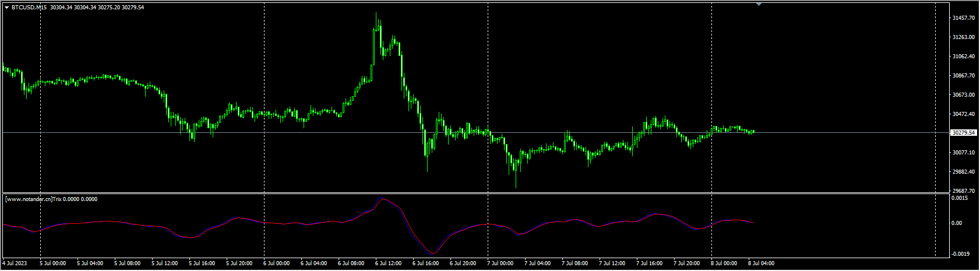
Task: Click the 6 Jul 16:00 time label
Action: tap(426, 263)
